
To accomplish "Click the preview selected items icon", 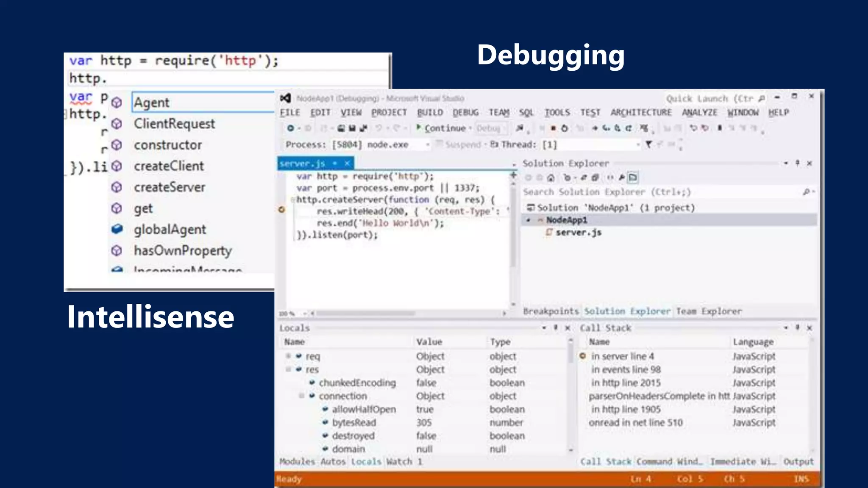I will (x=633, y=177).
